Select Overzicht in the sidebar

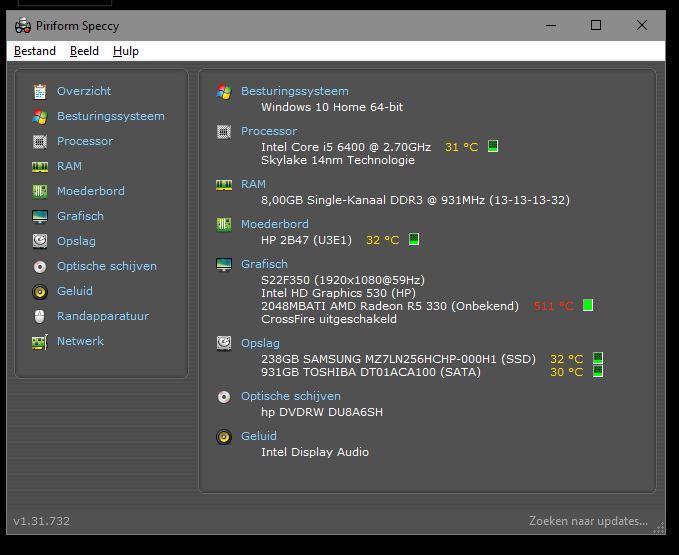click(84, 91)
